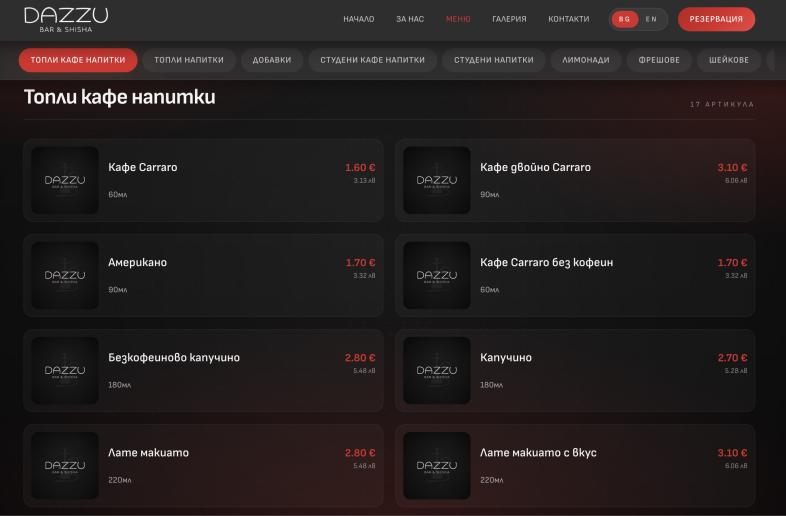The width and height of the screenshot is (786, 516).
Task: Open the Американо item thumbnail
Action: [65, 275]
